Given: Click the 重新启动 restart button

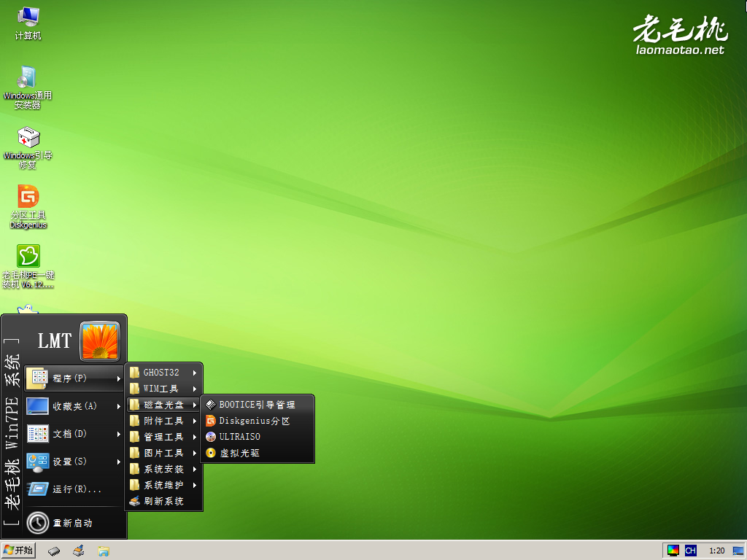Looking at the screenshot, I should 74,523.
